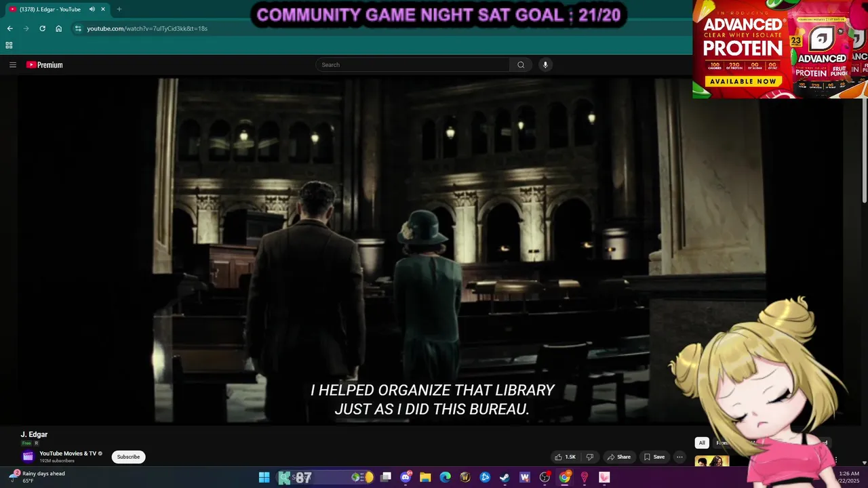This screenshot has width=868, height=488.
Task: Open the browser home page icon
Action: point(58,28)
